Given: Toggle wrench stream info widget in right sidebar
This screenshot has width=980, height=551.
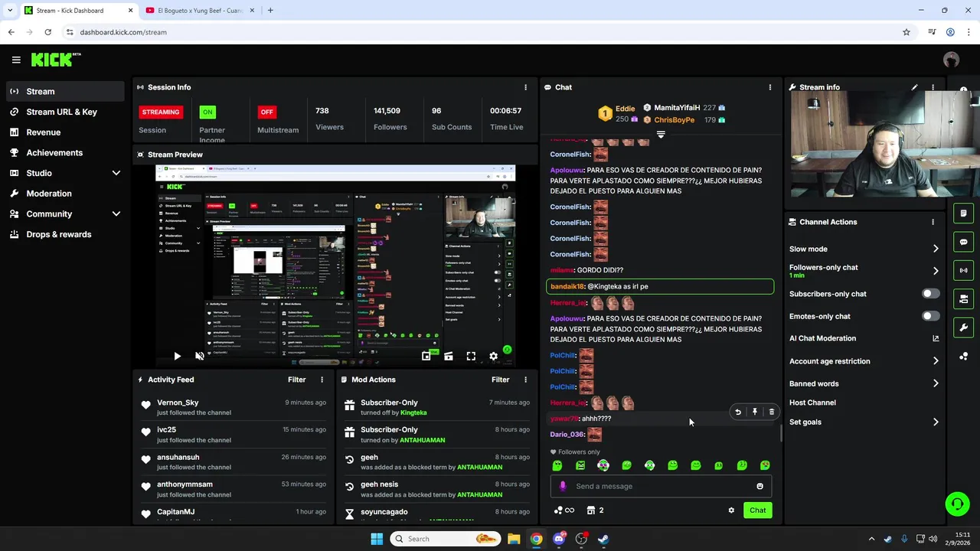Looking at the screenshot, I should pos(963,328).
